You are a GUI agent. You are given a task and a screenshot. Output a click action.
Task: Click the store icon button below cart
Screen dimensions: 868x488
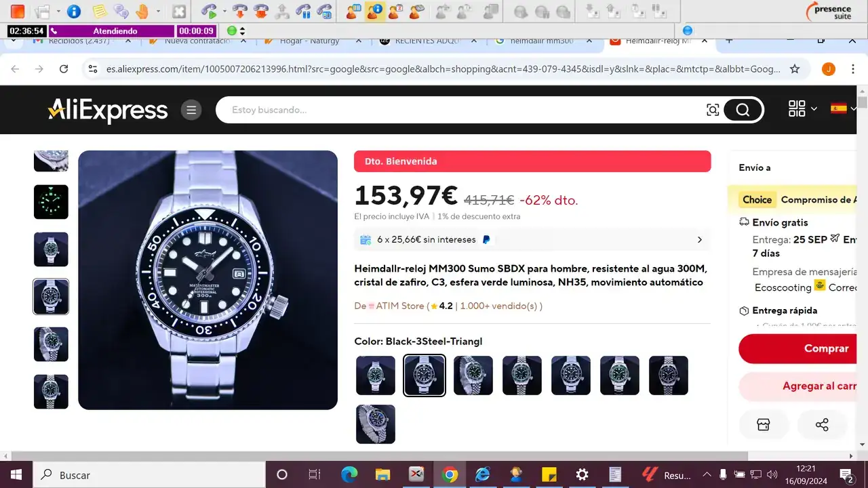[x=764, y=425]
